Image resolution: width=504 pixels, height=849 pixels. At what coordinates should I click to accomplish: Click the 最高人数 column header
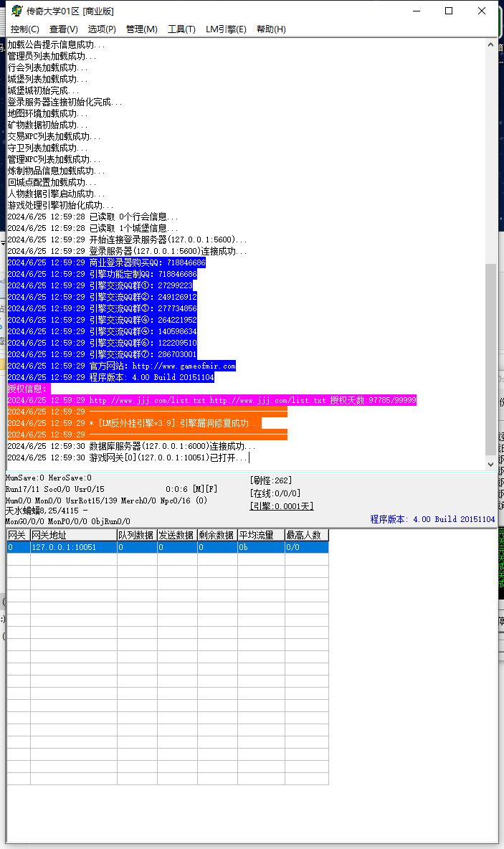tap(306, 535)
